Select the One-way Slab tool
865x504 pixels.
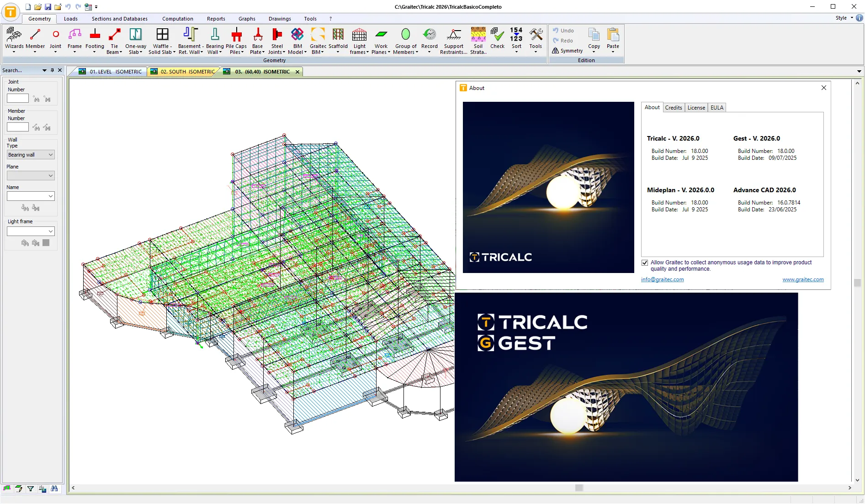[x=136, y=40]
